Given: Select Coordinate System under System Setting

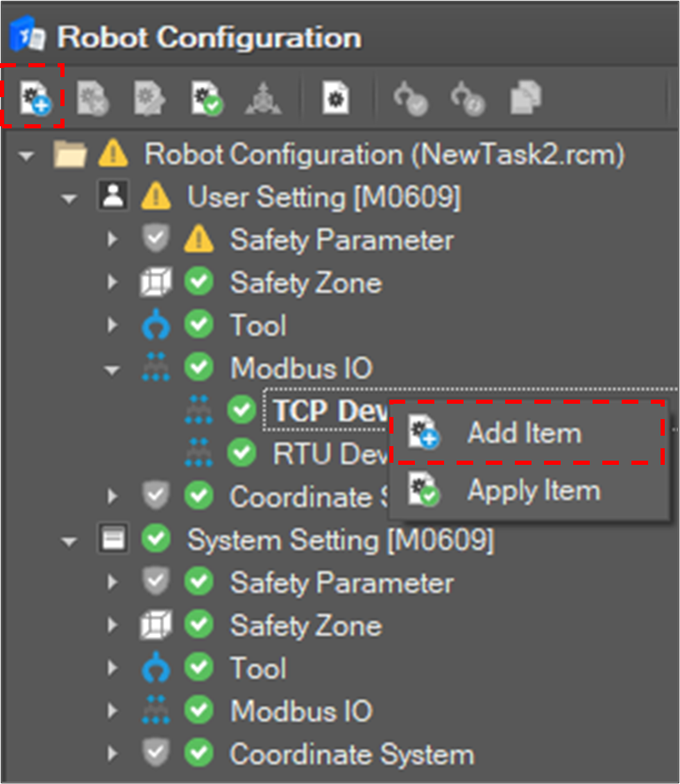Looking at the screenshot, I should click(350, 753).
